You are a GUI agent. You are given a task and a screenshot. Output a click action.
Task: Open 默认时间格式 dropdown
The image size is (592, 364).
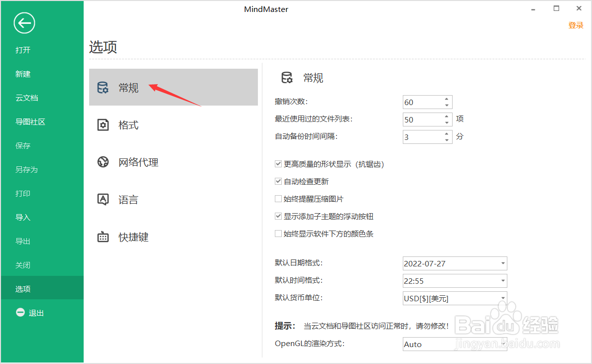click(x=455, y=281)
